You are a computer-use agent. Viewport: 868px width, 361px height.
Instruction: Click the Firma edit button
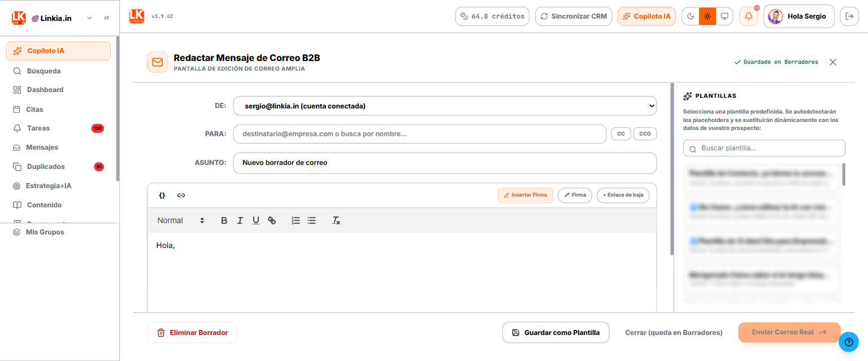[575, 195]
